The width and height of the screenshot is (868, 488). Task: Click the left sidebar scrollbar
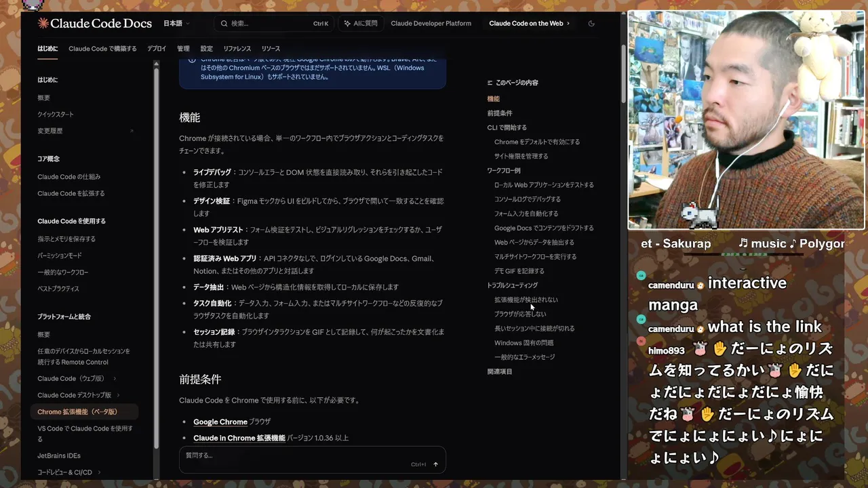point(157,258)
